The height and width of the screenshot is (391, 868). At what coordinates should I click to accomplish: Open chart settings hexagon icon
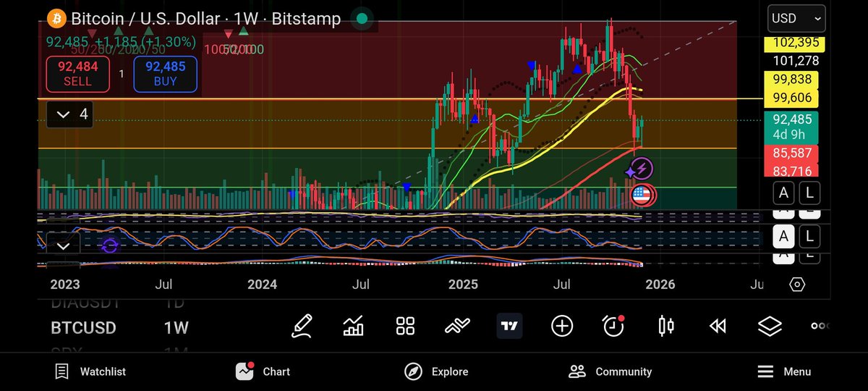797,284
